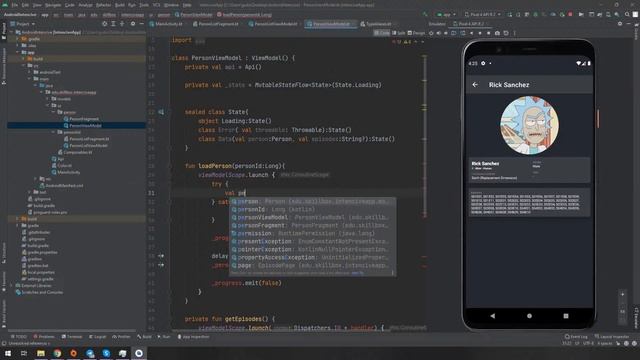Hide the Project tool window
Image resolution: width=640 pixels, height=360 pixels.
tap(141, 24)
